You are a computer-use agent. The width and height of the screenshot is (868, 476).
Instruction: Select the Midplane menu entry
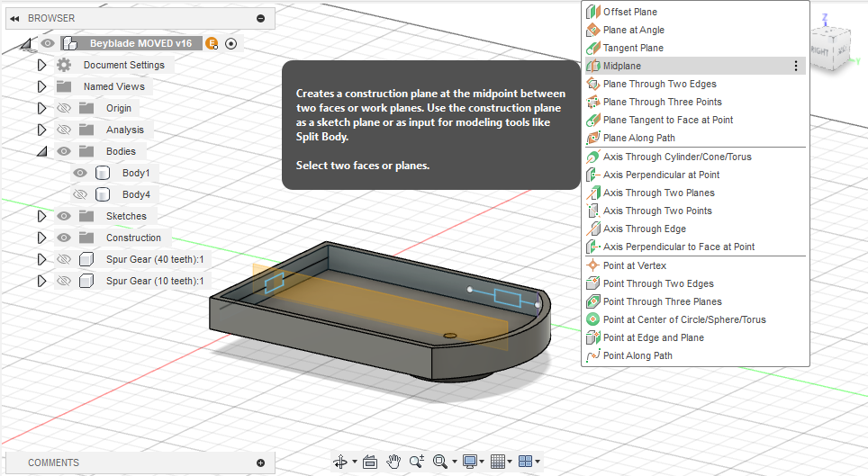tap(695, 66)
